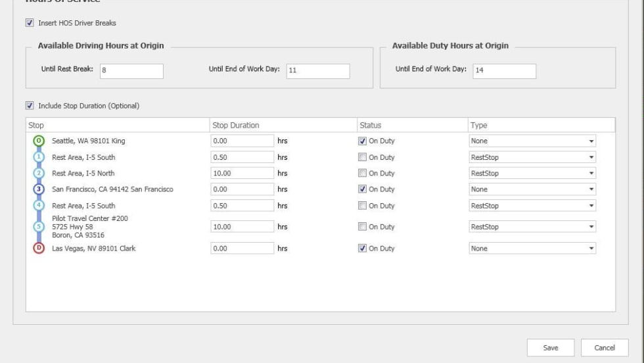Click stop 2 marker for I-5 North
This screenshot has width=644, height=363.
click(38, 174)
